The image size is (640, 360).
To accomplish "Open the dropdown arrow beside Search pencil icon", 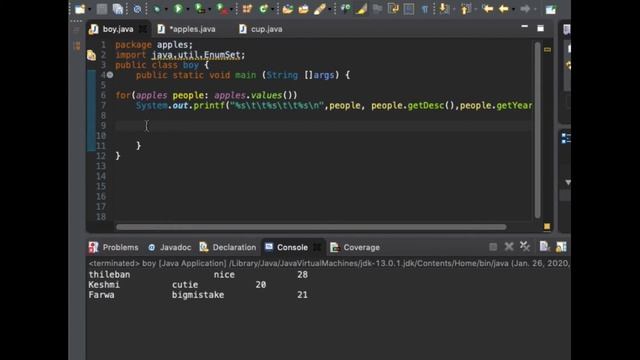I will tap(329, 9).
